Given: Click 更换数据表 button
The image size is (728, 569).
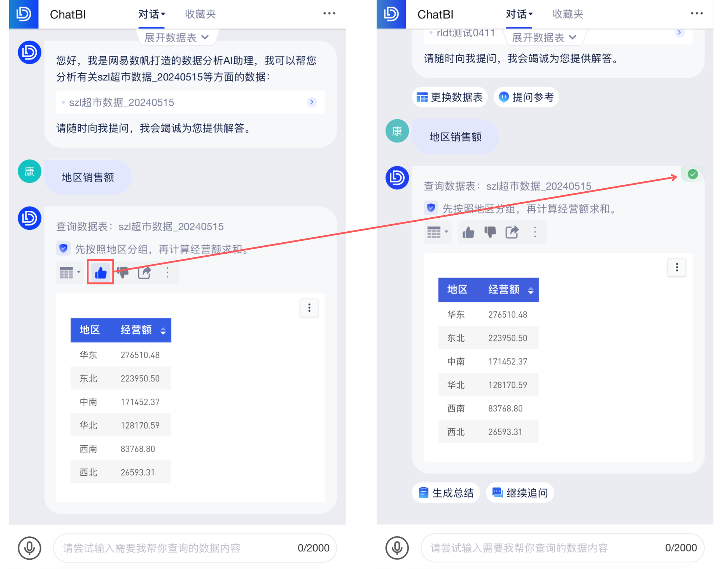Looking at the screenshot, I should (450, 97).
